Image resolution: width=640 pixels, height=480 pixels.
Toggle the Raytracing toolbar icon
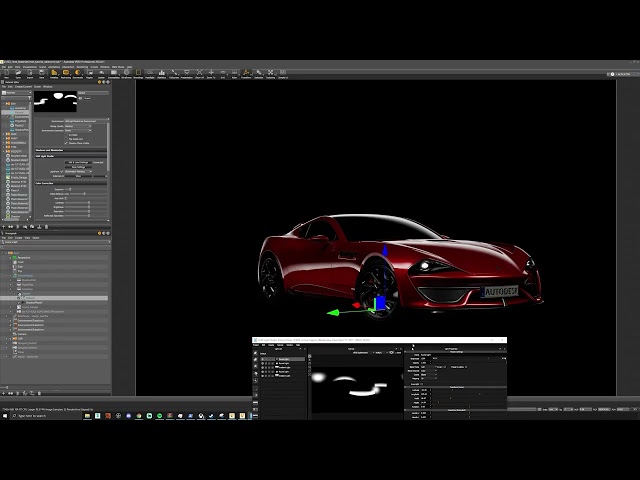66,73
